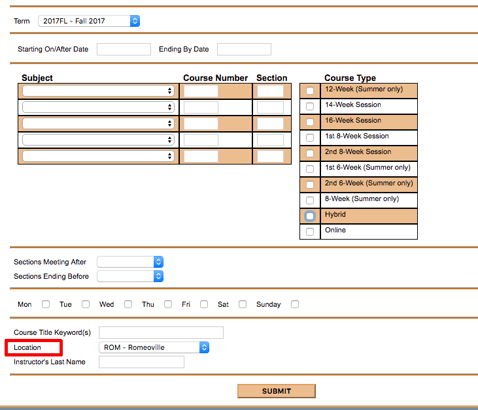Check the Sunday checkbox
Screen dimensions: 478x410
295,304
